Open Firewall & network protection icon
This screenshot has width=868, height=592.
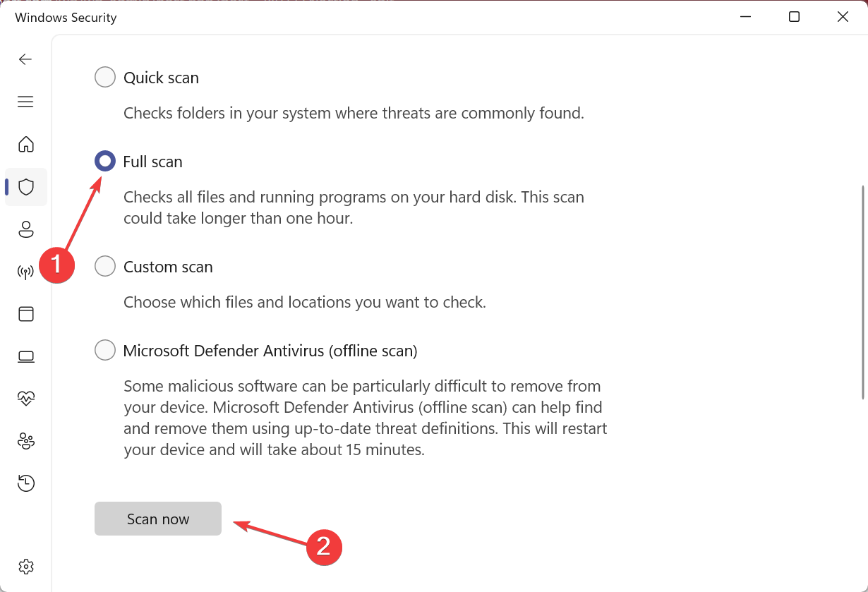click(26, 272)
